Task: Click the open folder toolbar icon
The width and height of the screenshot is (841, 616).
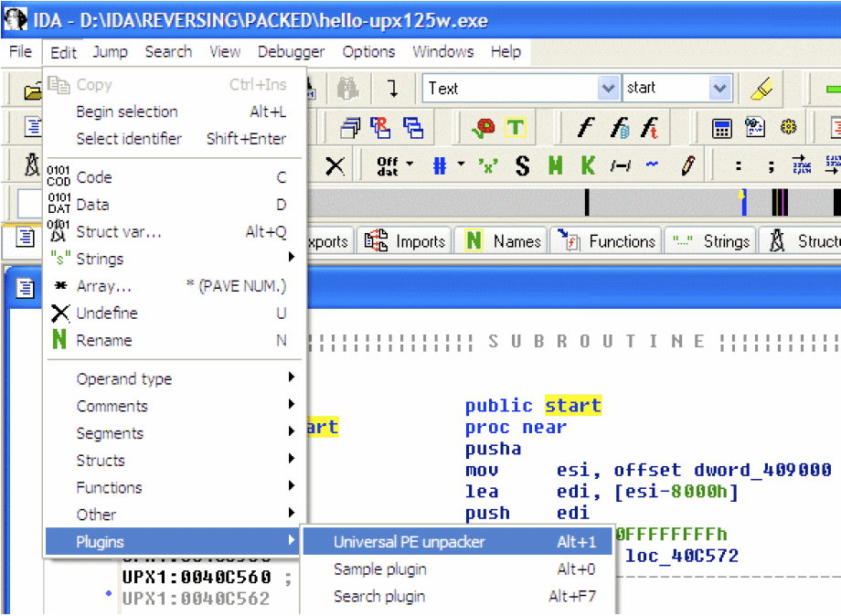Action: click(33, 90)
